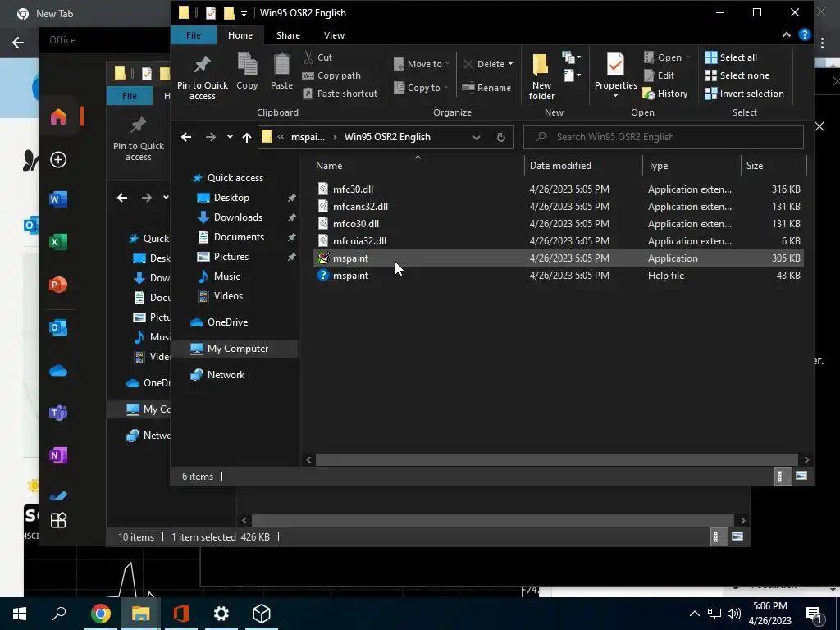Click Select none in ribbon

click(x=737, y=75)
